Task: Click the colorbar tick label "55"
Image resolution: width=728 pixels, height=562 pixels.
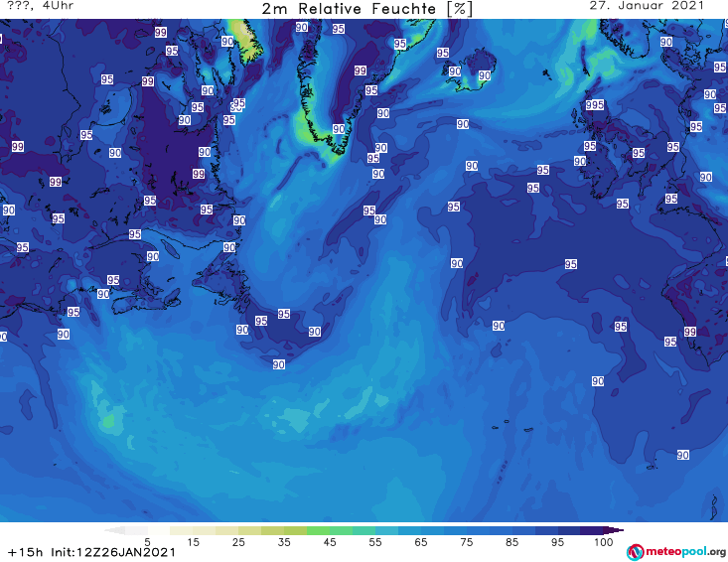Action: 375,541
